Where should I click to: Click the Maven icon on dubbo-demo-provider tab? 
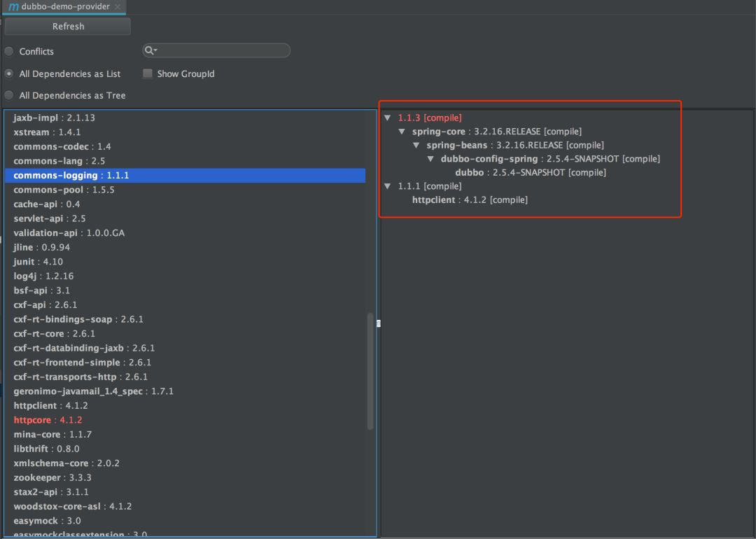pos(13,7)
